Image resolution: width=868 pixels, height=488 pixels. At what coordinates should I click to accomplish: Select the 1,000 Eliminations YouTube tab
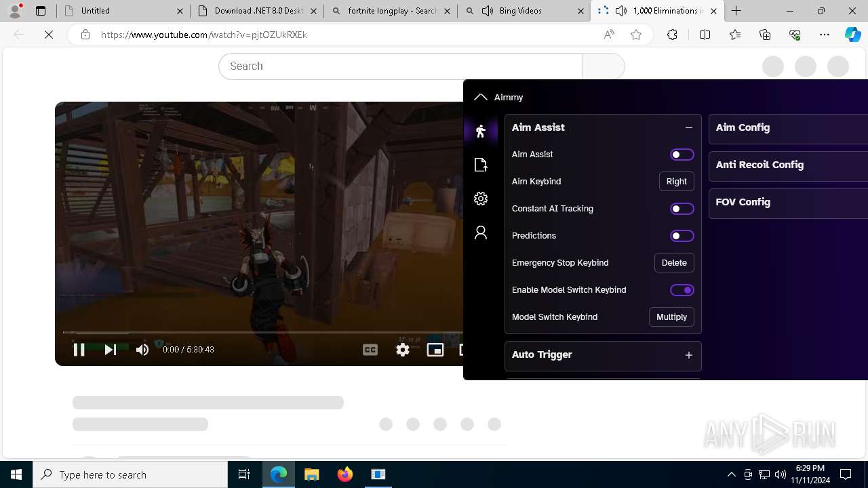tap(656, 11)
